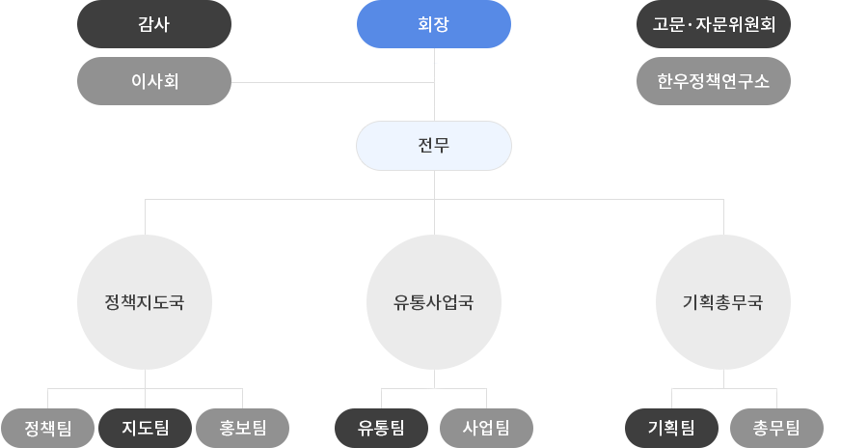Click the 정책팀 pill
Screen dimensions: 868x448
pos(47,428)
